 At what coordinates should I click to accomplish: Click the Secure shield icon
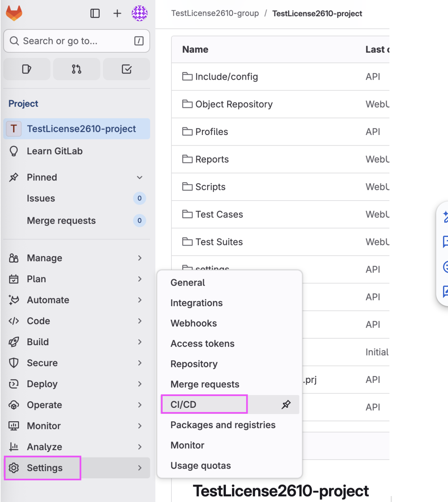(x=14, y=363)
